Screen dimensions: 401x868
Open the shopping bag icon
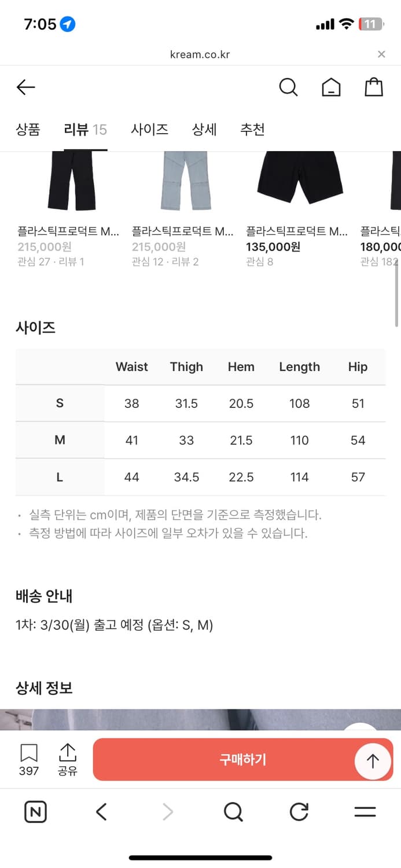pos(373,87)
